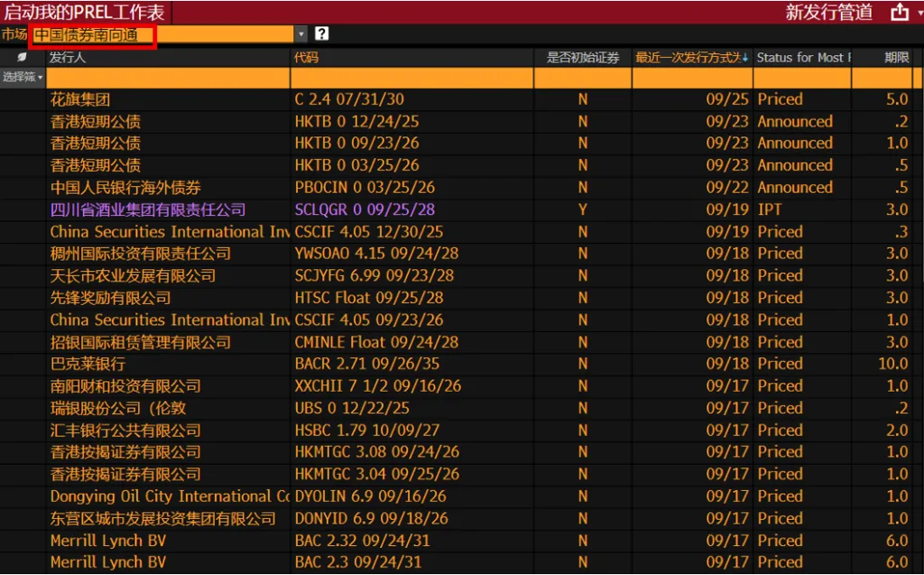Open the 市场 market dropdown arrow

click(x=301, y=34)
